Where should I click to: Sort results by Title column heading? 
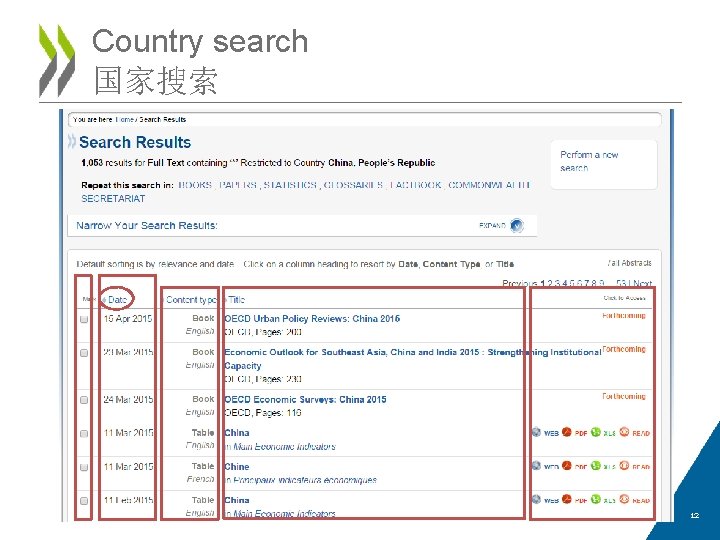(x=236, y=300)
